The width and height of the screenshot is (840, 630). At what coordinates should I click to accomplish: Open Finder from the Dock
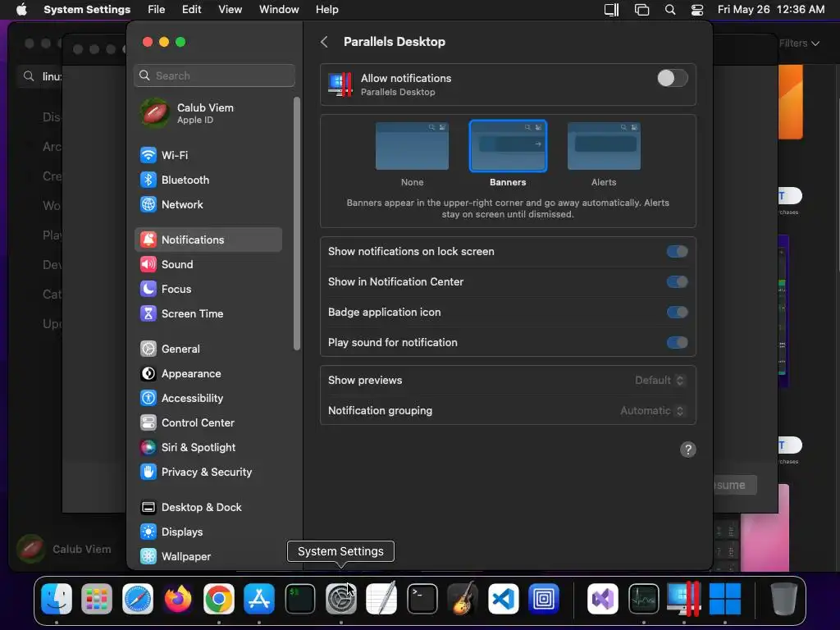[x=57, y=598]
